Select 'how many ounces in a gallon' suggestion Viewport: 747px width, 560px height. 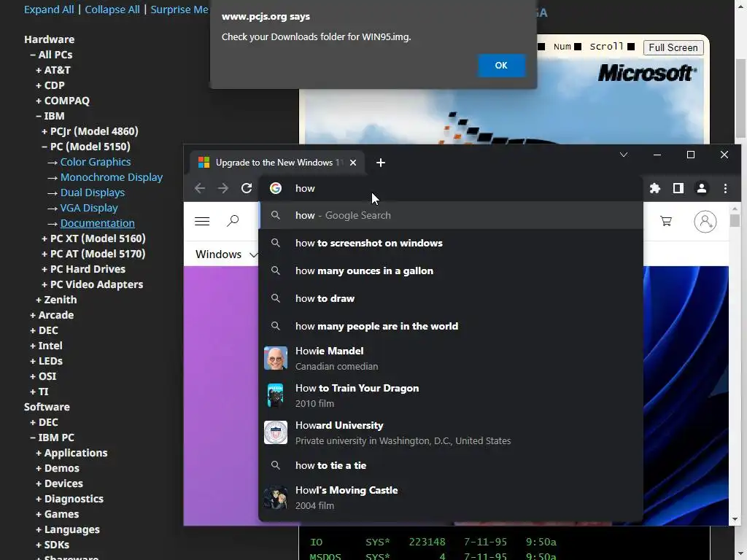coord(451,271)
